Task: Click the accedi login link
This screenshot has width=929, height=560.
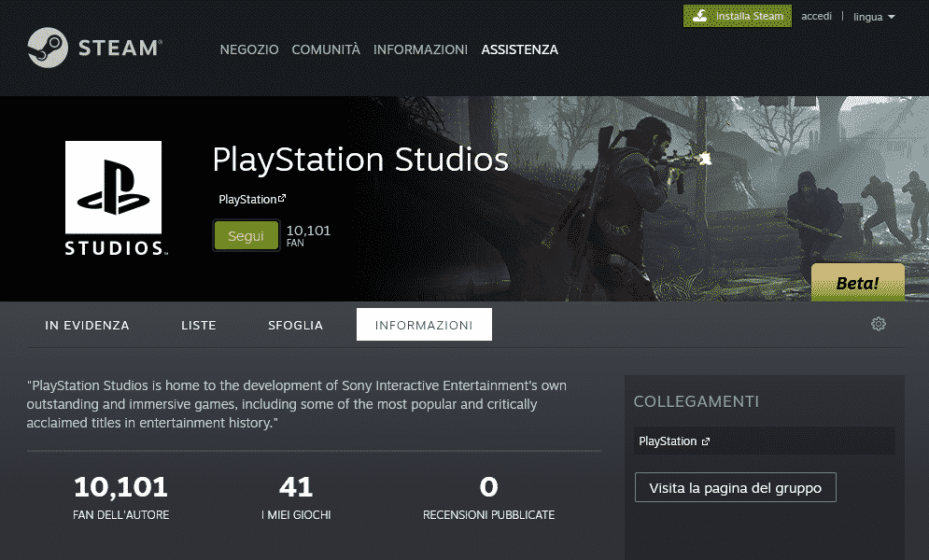Action: (x=816, y=17)
